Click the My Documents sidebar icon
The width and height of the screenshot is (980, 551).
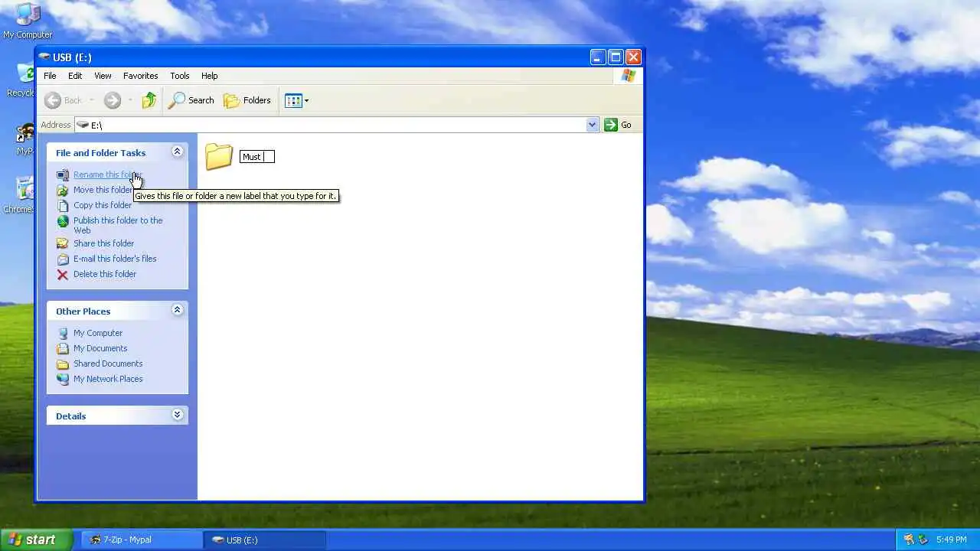tap(63, 348)
